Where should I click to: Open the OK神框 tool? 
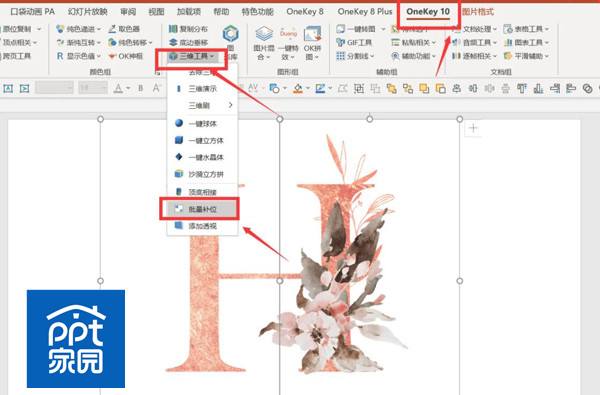[x=126, y=56]
